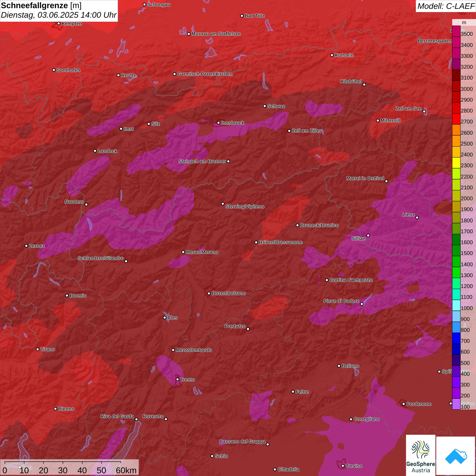Select the Innsbruck city marker

tap(218, 123)
